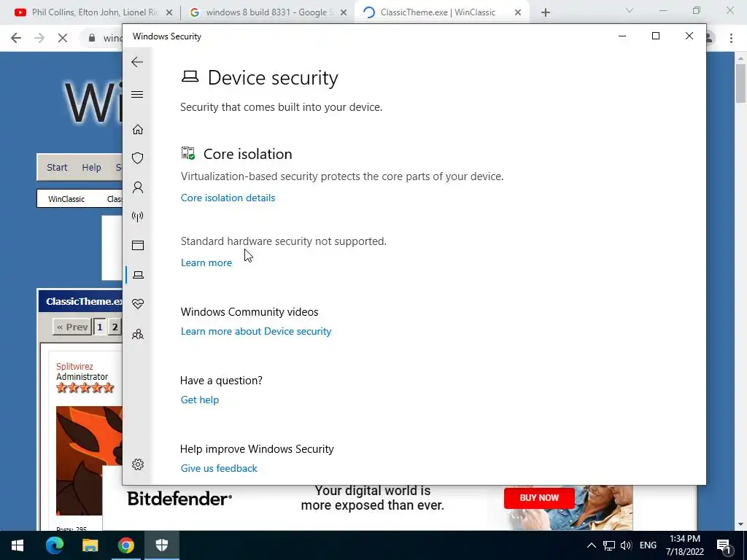
Task: Open Core isolation details link
Action: [x=228, y=198]
